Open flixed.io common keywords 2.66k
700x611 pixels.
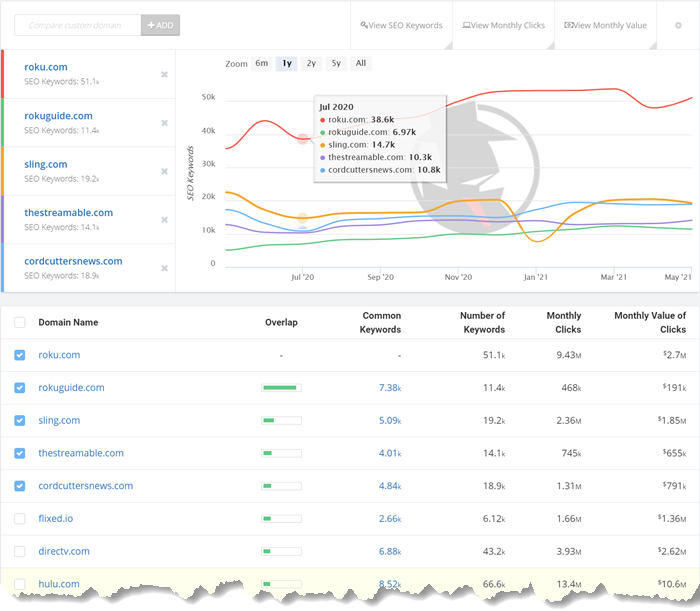pos(390,519)
